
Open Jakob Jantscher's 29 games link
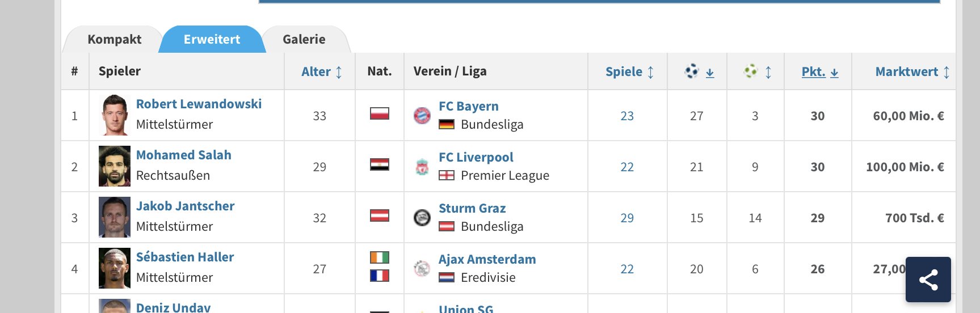coord(627,218)
